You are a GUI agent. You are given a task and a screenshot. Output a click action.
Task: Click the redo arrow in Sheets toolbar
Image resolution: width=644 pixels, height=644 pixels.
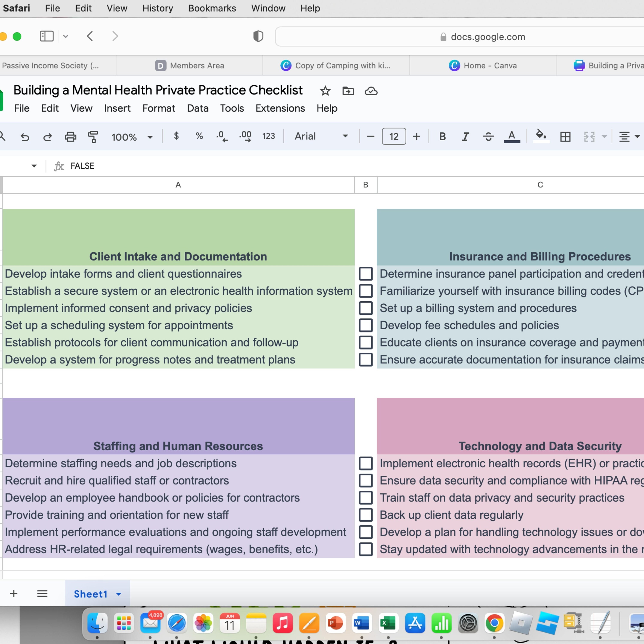point(47,137)
